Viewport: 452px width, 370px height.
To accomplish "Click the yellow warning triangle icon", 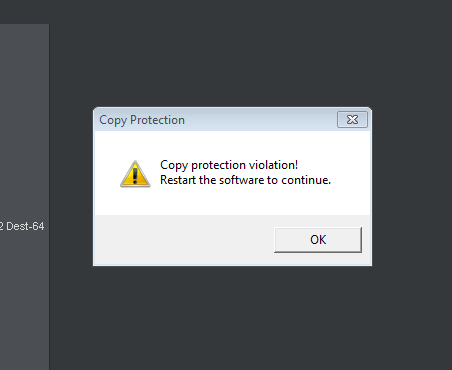I will click(135, 174).
